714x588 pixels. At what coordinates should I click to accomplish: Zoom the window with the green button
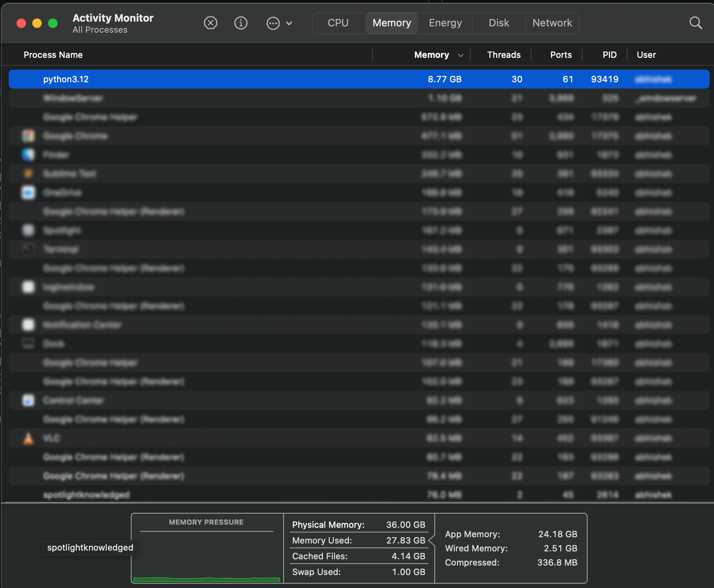tap(53, 23)
